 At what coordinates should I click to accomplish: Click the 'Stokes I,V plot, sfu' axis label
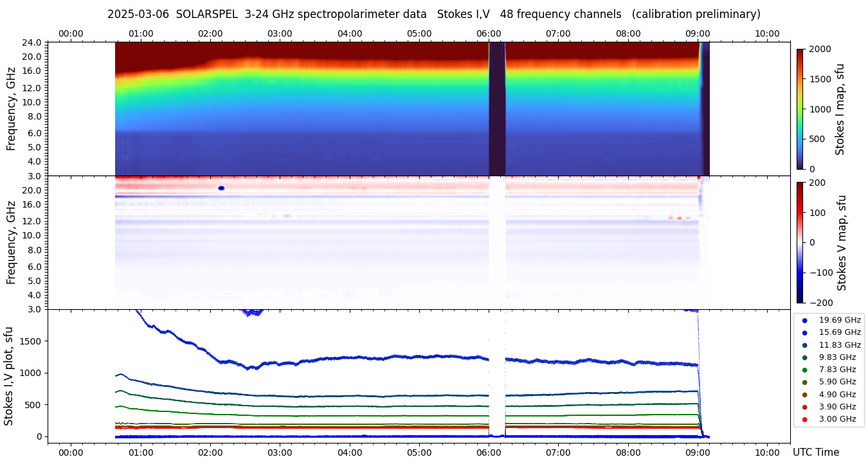[x=9, y=376]
